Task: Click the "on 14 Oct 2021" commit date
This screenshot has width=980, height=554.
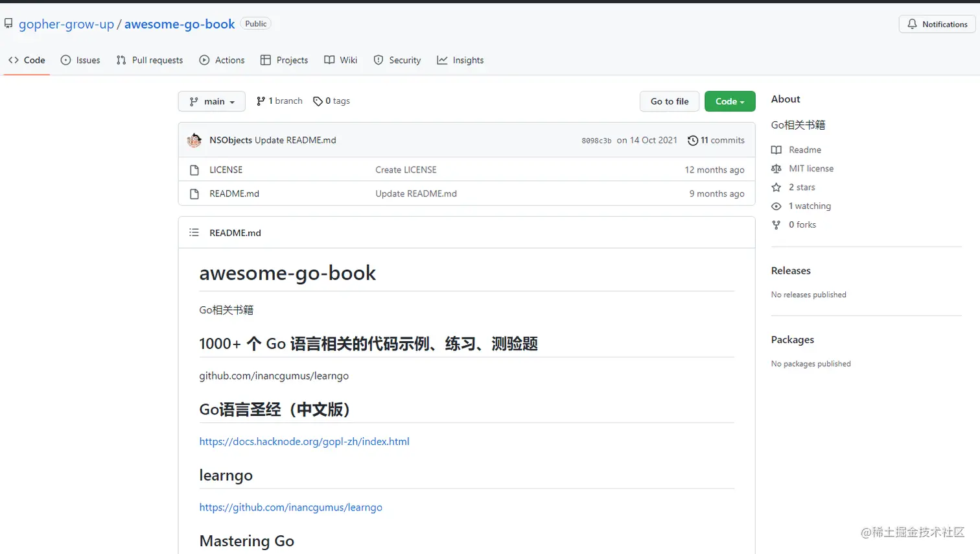Action: click(x=647, y=140)
